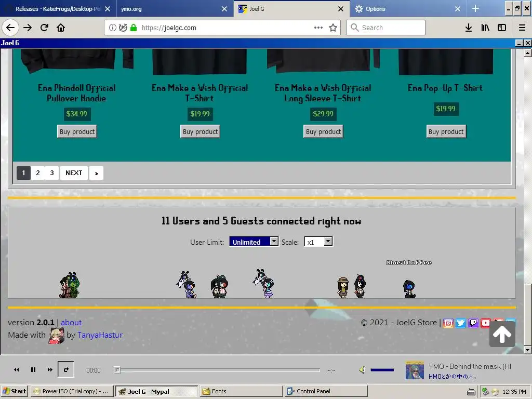Jump to last page with » button

(x=96, y=173)
